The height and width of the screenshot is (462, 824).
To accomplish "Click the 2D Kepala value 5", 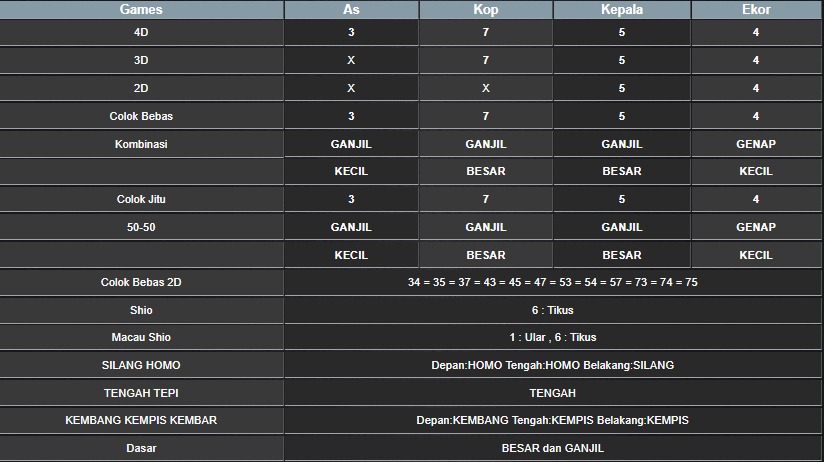I will coord(622,88).
